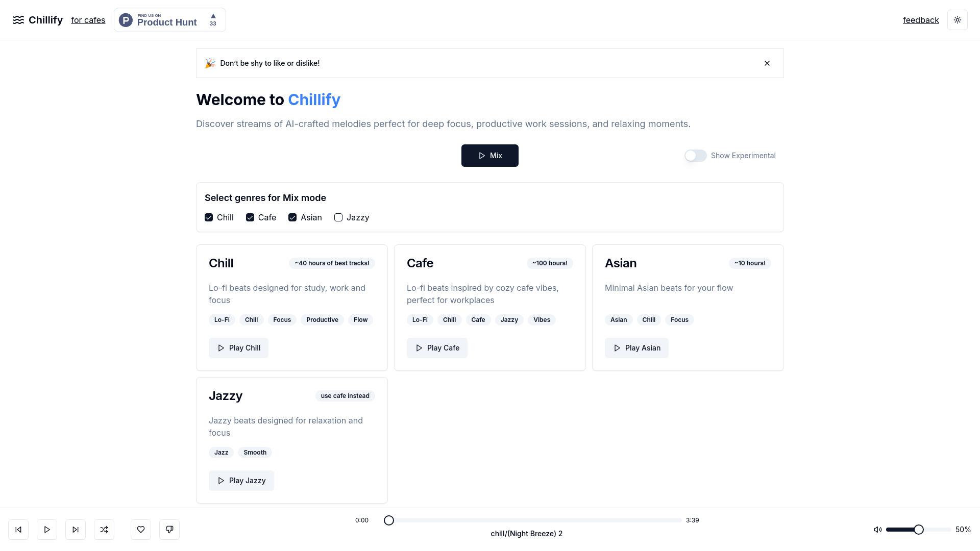Click the volume/speaker icon
Viewport: 980px width, 551px height.
point(878,530)
